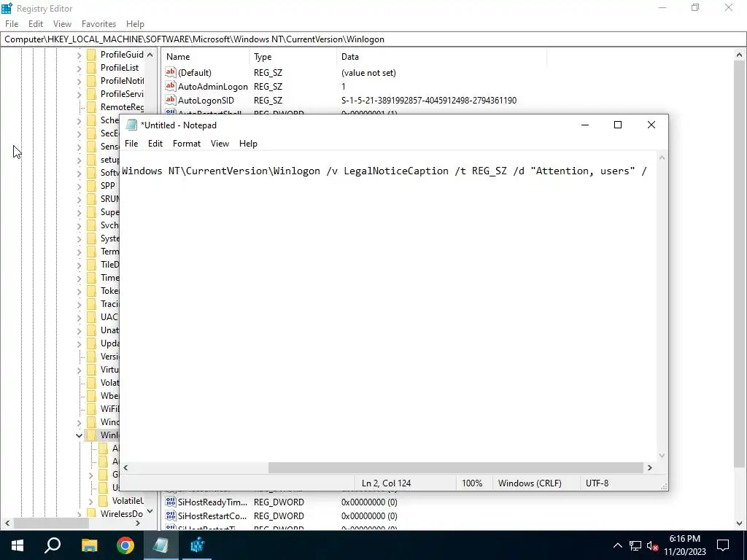Image resolution: width=747 pixels, height=560 pixels.
Task: Open the notification center icon
Action: tap(723, 545)
